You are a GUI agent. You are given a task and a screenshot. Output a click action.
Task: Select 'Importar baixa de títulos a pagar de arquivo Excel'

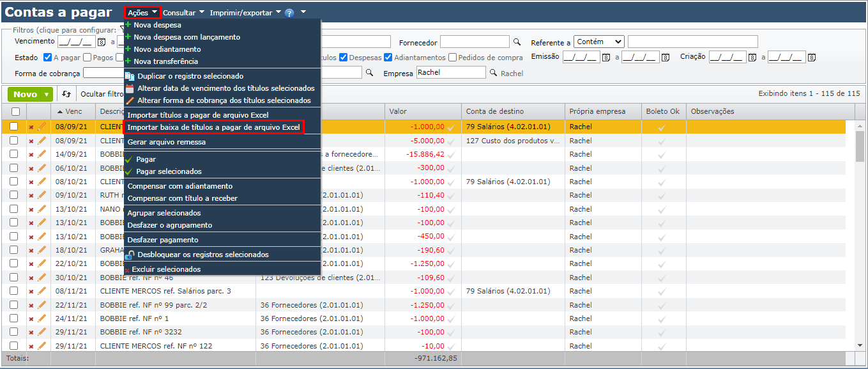pos(214,127)
